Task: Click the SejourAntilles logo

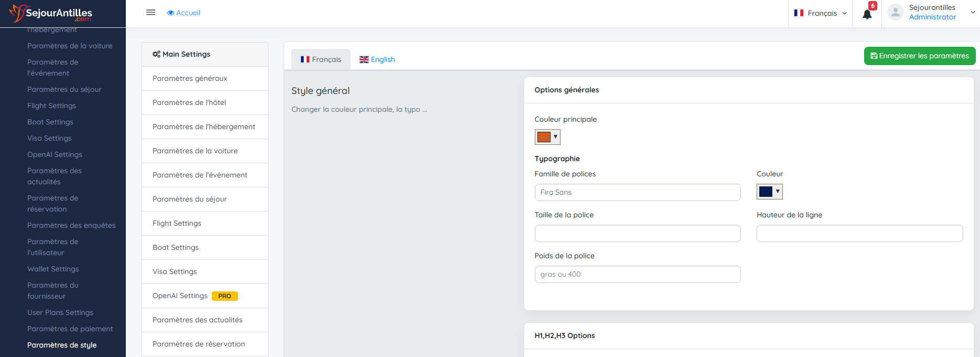Action: coord(51,14)
